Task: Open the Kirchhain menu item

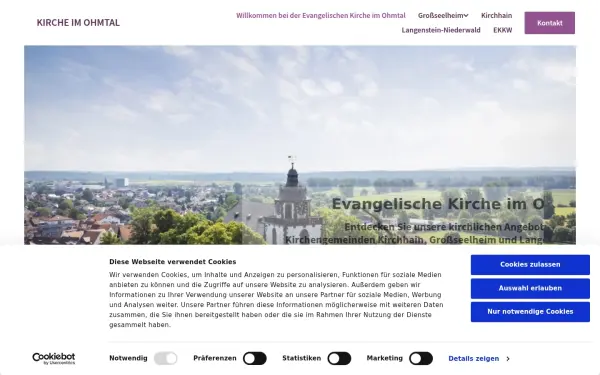Action: click(x=496, y=16)
